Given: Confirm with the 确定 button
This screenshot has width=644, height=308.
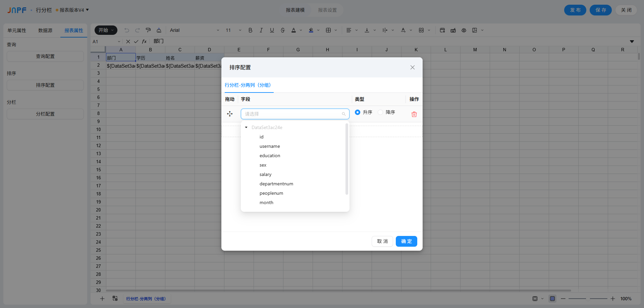Looking at the screenshot, I should pos(406,241).
